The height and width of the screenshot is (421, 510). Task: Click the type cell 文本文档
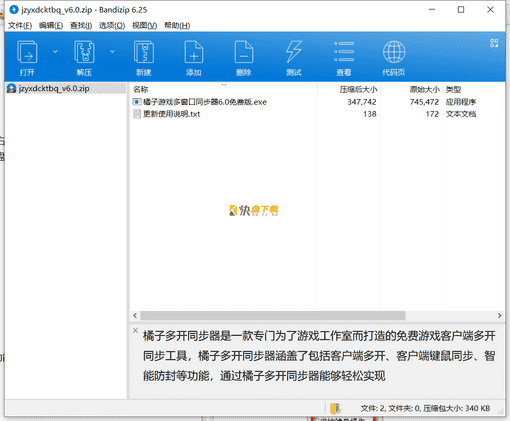coord(461,114)
